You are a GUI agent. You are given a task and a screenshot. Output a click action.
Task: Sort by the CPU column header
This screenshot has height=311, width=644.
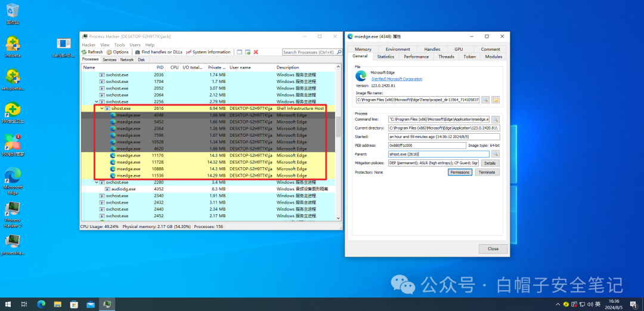click(x=173, y=67)
